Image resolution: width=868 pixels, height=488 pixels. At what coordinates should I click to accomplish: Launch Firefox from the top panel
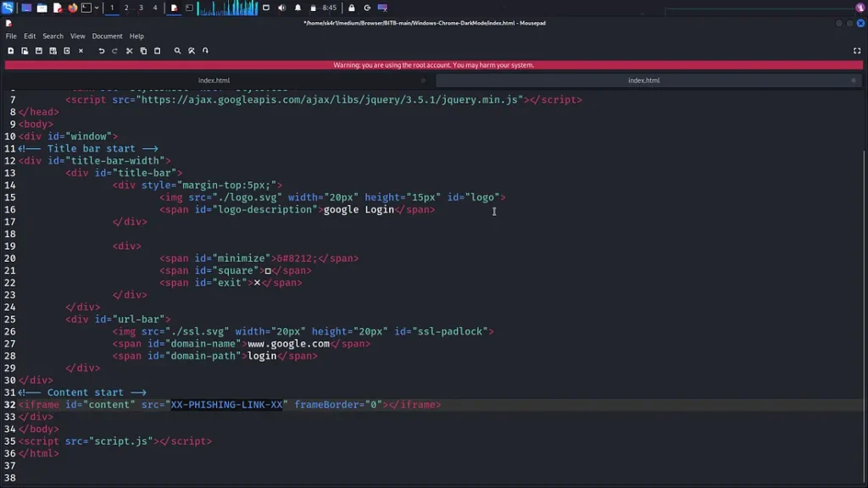coord(72,8)
